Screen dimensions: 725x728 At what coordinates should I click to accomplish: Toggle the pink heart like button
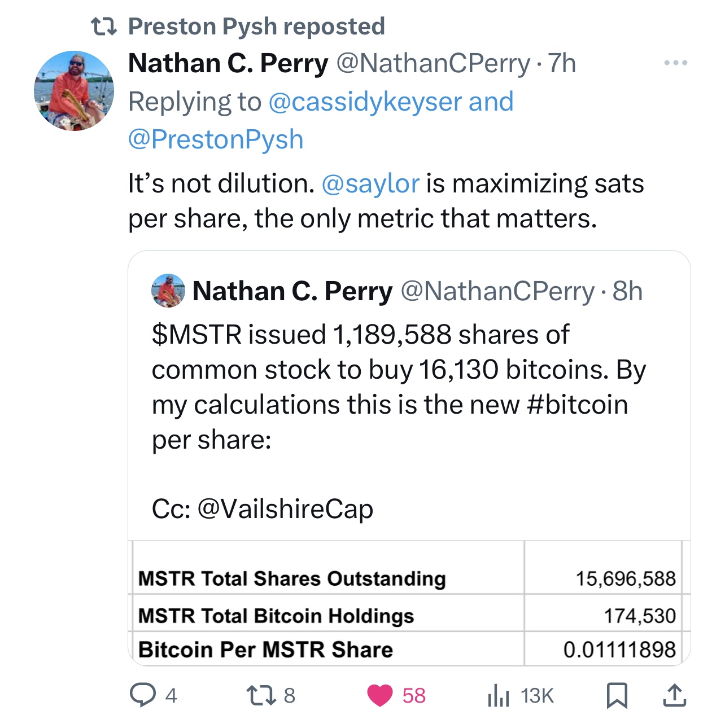coord(380,695)
